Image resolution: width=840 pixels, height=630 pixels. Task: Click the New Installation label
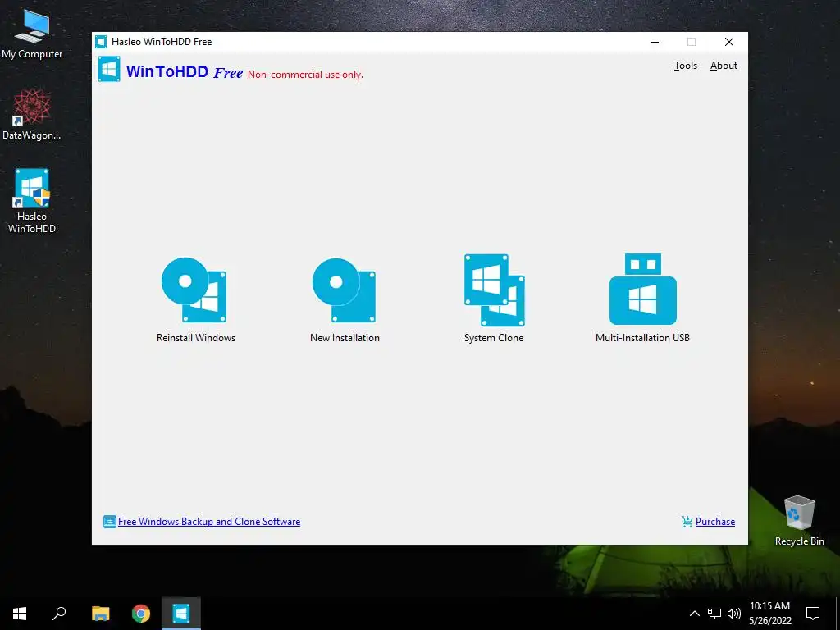345,337
